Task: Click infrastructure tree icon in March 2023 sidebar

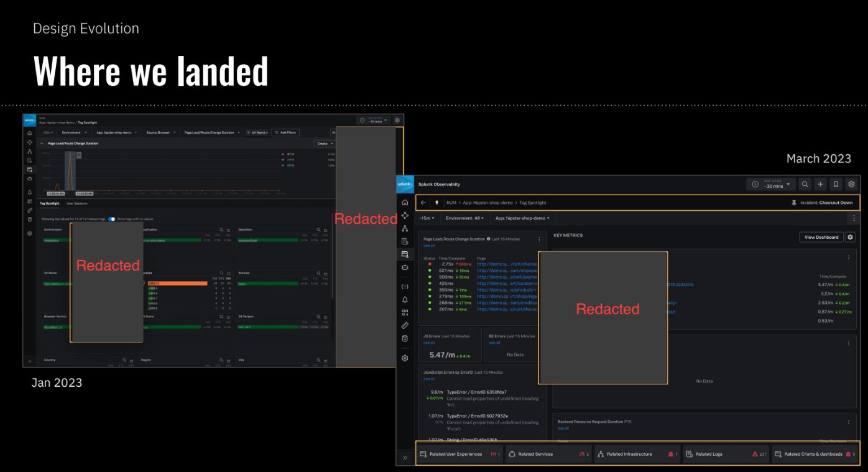Action: (x=405, y=228)
